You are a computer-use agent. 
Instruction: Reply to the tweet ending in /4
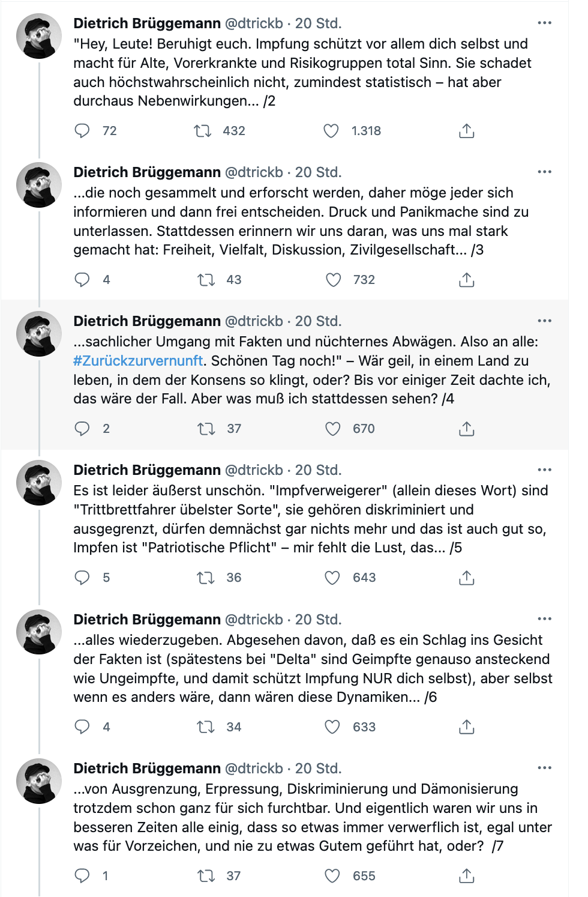82,429
